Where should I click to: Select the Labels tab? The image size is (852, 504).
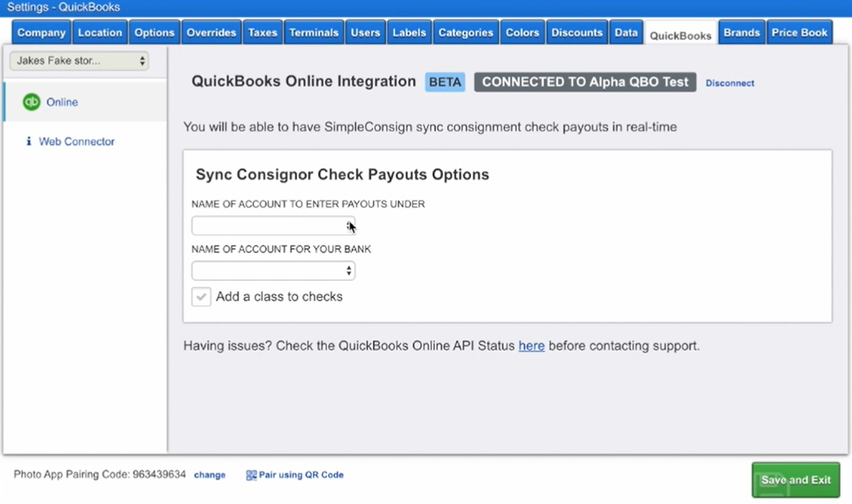coord(410,32)
